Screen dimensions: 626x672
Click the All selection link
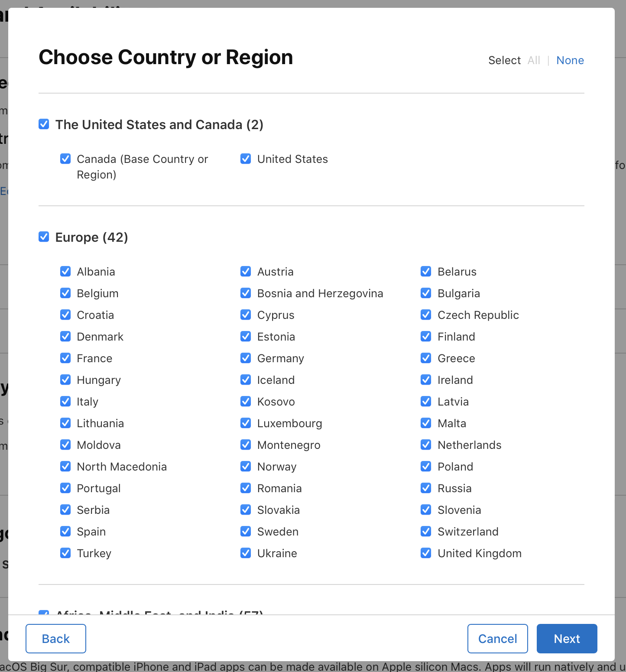tap(534, 60)
